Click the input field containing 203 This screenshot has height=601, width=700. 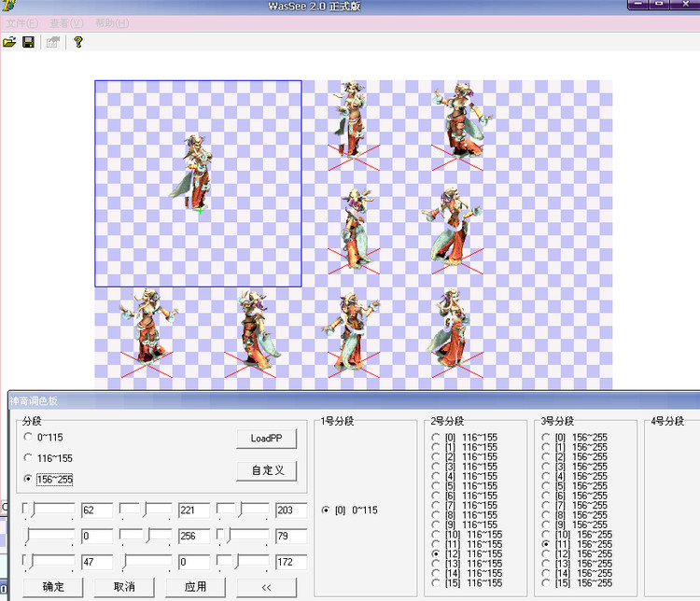click(x=291, y=510)
